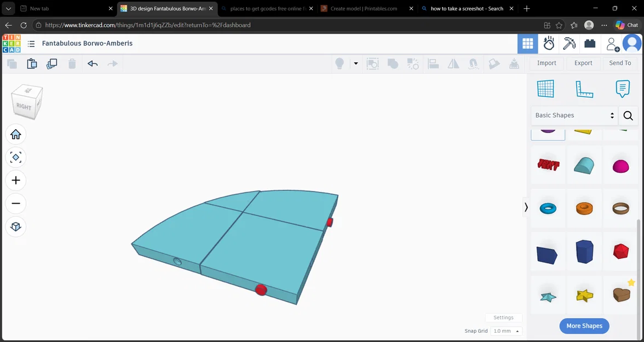Open workplane Settings
The width and height of the screenshot is (644, 342).
click(x=504, y=317)
